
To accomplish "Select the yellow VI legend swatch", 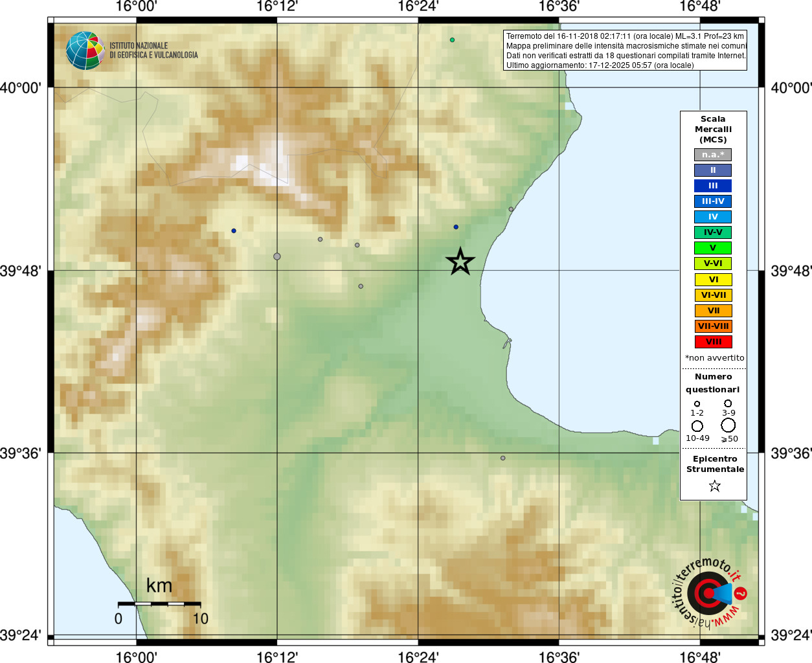I will 713,280.
